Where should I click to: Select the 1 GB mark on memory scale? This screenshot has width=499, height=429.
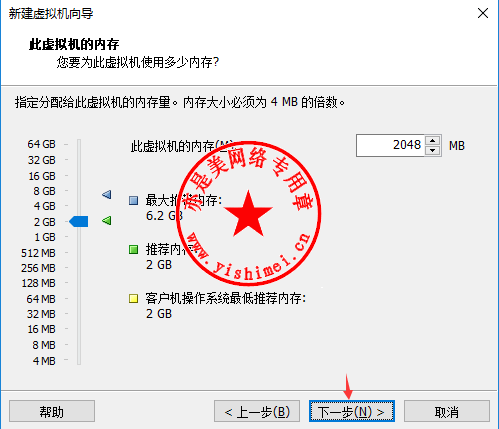pos(45,237)
